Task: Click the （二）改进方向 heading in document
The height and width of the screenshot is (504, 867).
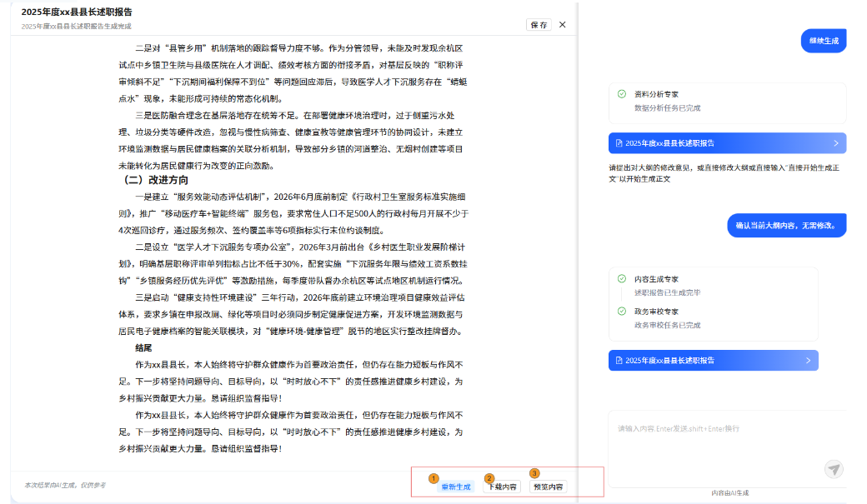Action: (156, 180)
